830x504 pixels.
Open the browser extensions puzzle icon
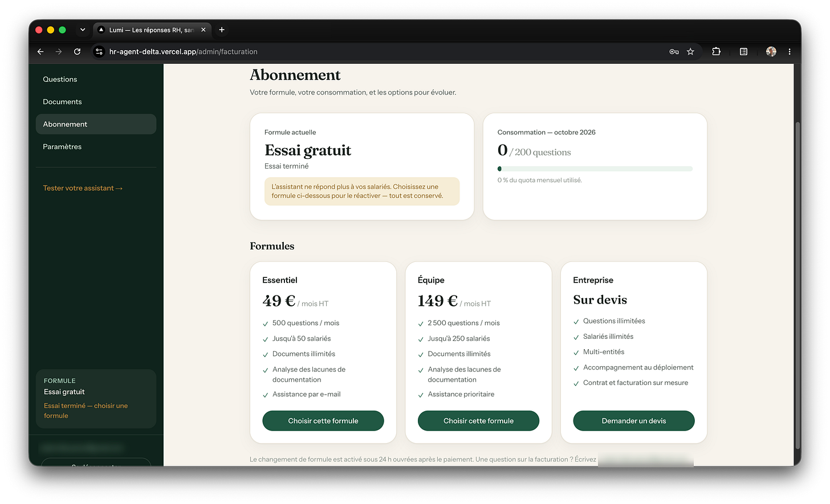(x=717, y=52)
